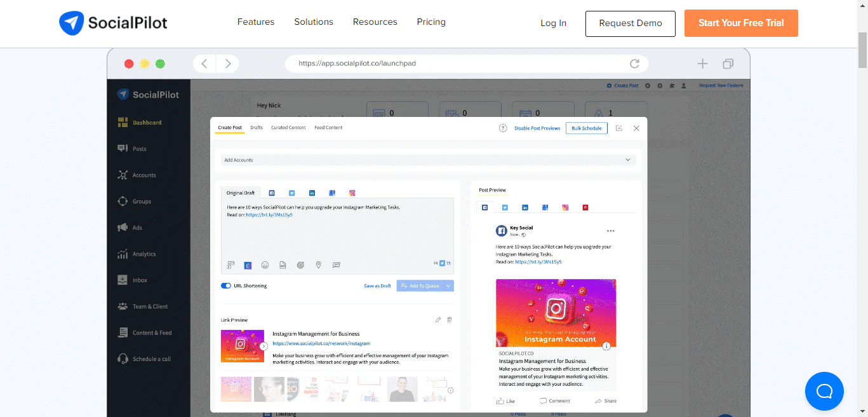Open the Solutions menu in the site header
This screenshot has height=417, width=868.
click(314, 22)
